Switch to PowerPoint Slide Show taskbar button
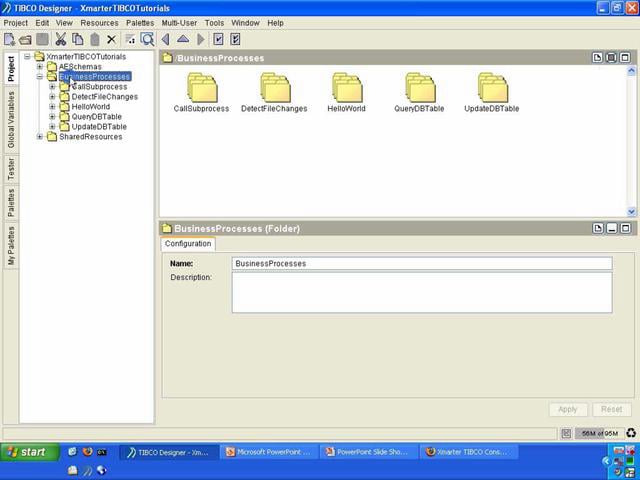640x480 pixels. pyautogui.click(x=369, y=452)
